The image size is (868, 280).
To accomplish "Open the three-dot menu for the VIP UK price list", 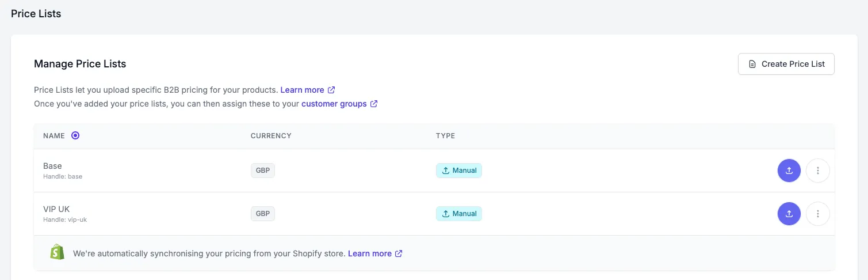I will (818, 214).
